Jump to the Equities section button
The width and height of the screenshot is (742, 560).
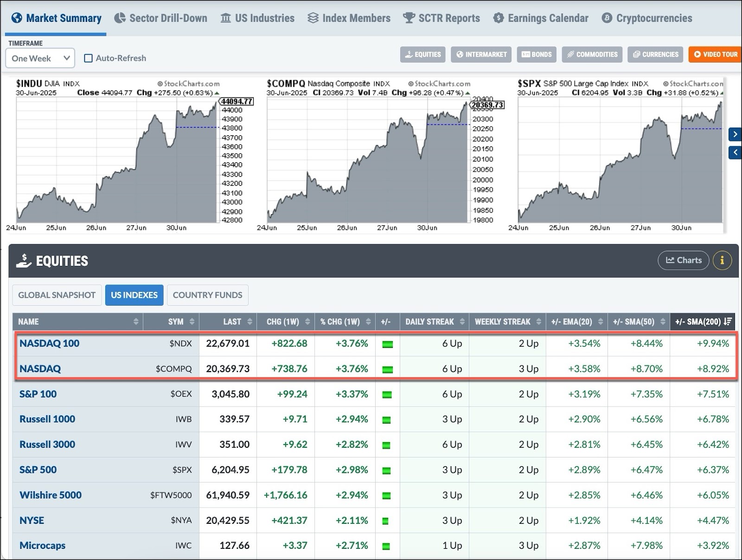[423, 54]
